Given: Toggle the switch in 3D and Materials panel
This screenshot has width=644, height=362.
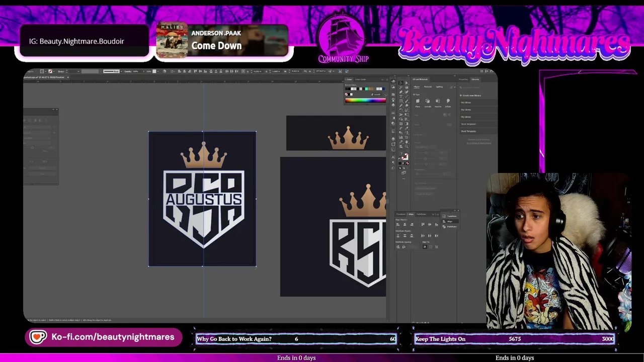Looking at the screenshot, I should point(449,125).
